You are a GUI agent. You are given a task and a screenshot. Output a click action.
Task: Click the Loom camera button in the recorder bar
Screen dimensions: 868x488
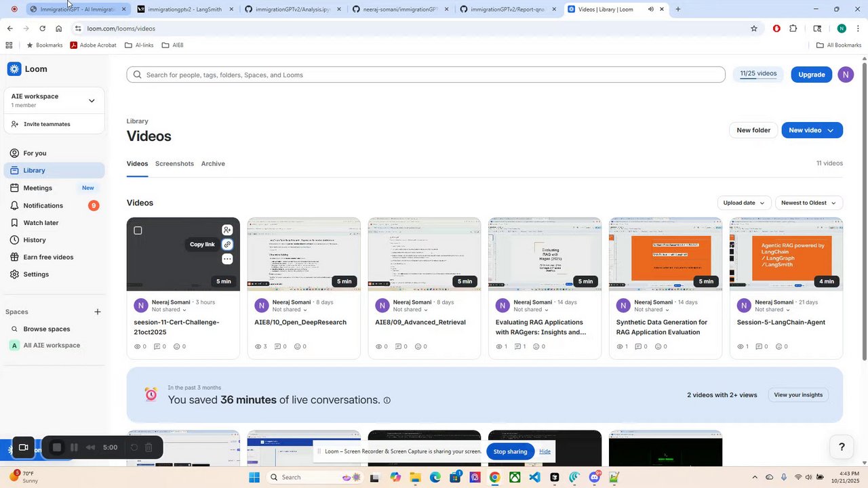click(x=23, y=447)
